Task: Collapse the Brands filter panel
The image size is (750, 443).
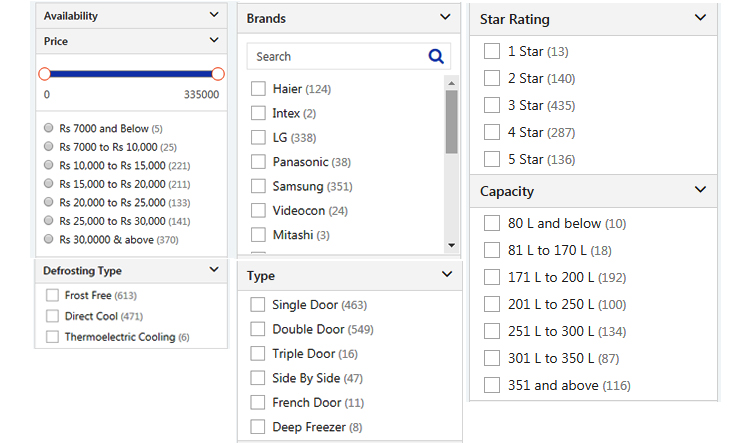Action: (445, 17)
